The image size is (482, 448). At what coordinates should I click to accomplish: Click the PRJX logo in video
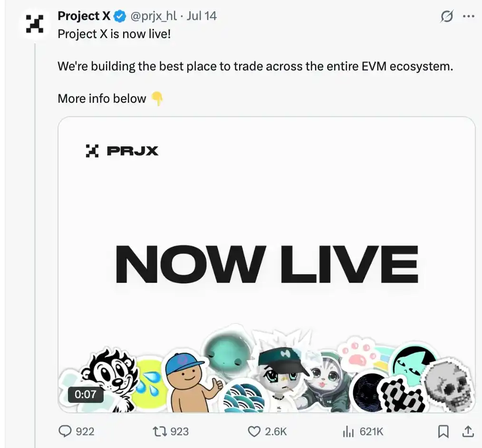122,151
